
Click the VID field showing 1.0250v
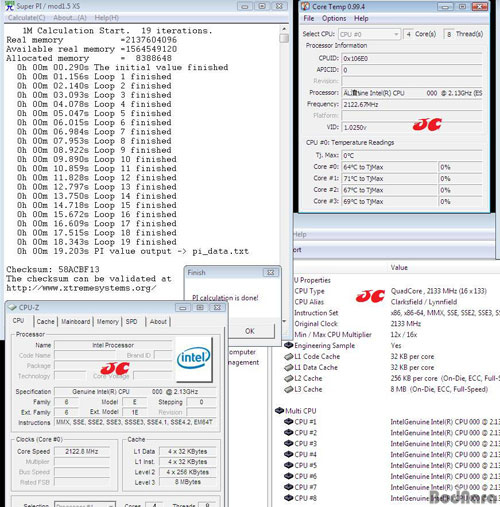(x=412, y=128)
